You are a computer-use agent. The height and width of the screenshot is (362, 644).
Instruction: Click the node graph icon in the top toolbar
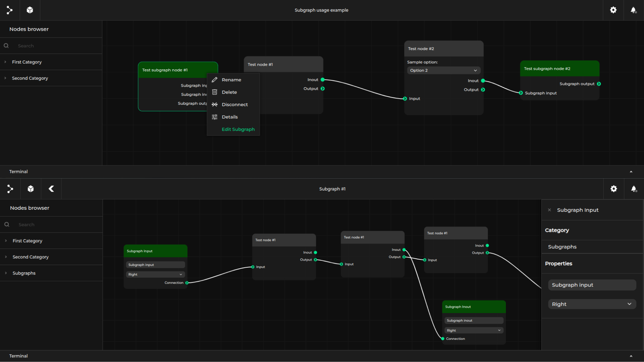coord(10,10)
